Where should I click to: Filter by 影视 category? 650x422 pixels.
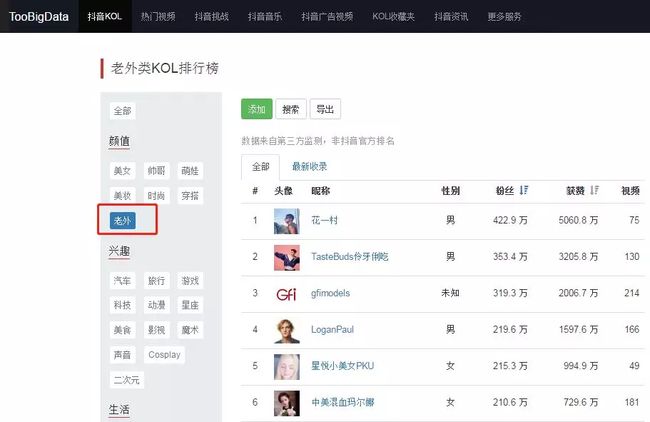(x=156, y=330)
